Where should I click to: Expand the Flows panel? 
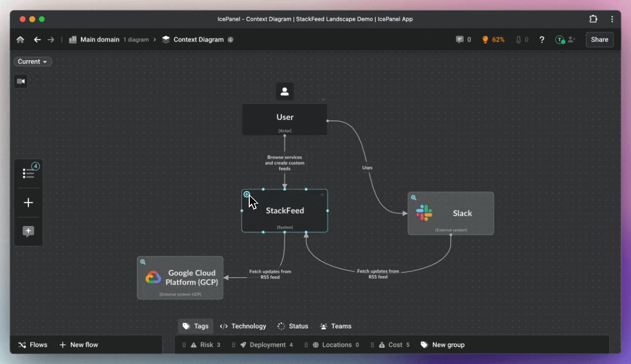(33, 345)
